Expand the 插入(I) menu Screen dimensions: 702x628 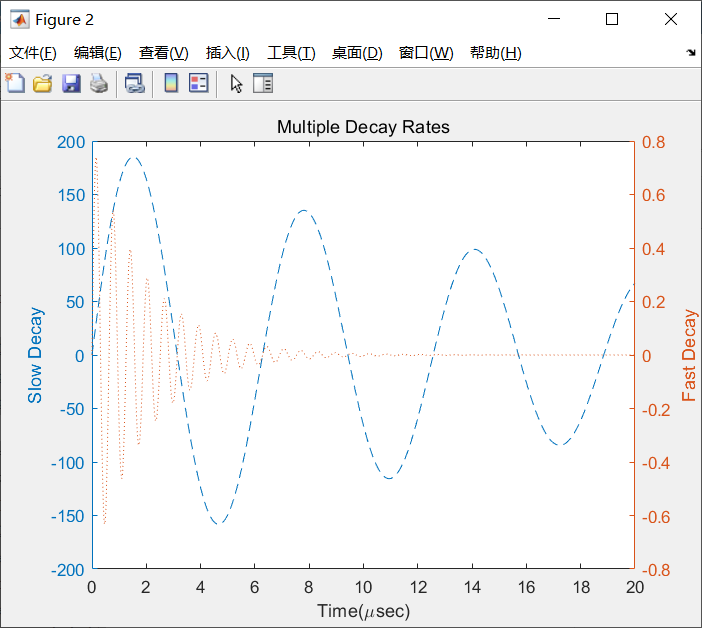227,53
